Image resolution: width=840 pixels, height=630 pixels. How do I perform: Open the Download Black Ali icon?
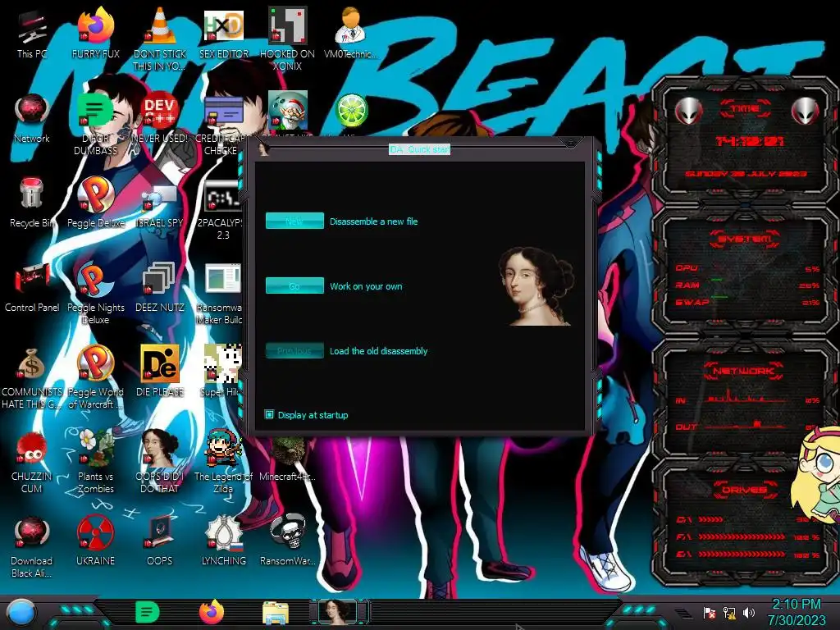[32, 546]
